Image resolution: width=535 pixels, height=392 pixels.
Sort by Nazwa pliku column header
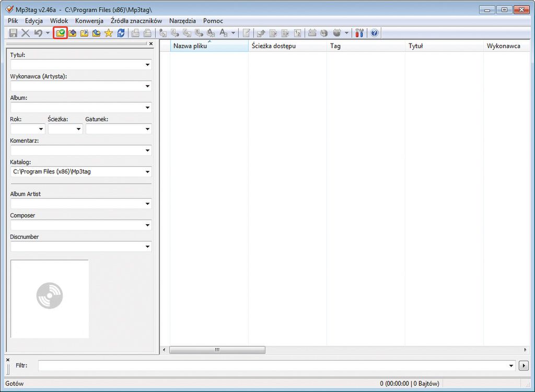click(x=210, y=46)
